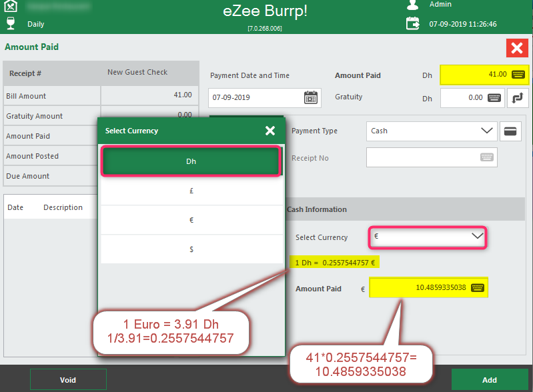Open keypad for Gratuity field
This screenshot has width=533, height=392.
pyautogui.click(x=494, y=98)
